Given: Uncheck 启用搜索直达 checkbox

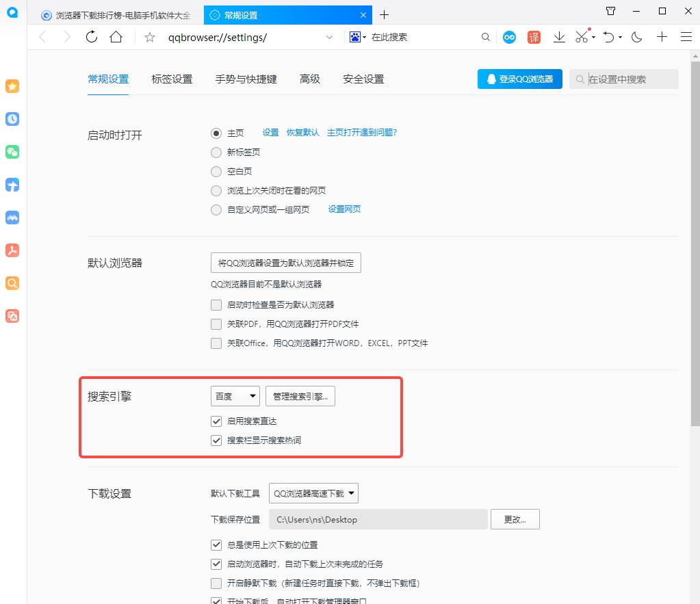Looking at the screenshot, I should click(x=216, y=421).
